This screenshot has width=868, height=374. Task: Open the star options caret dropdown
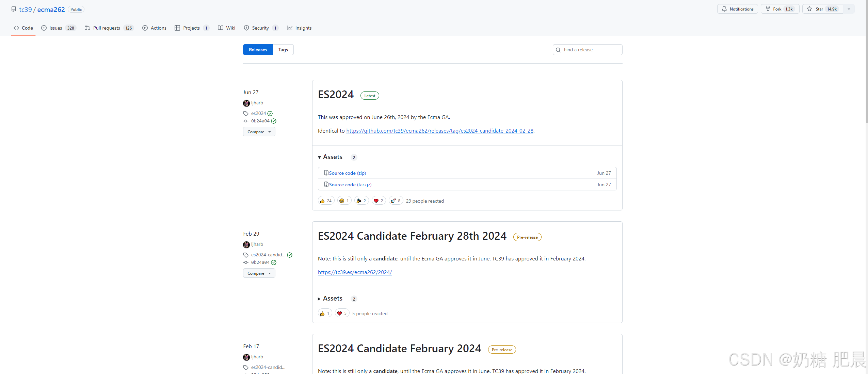(x=849, y=9)
